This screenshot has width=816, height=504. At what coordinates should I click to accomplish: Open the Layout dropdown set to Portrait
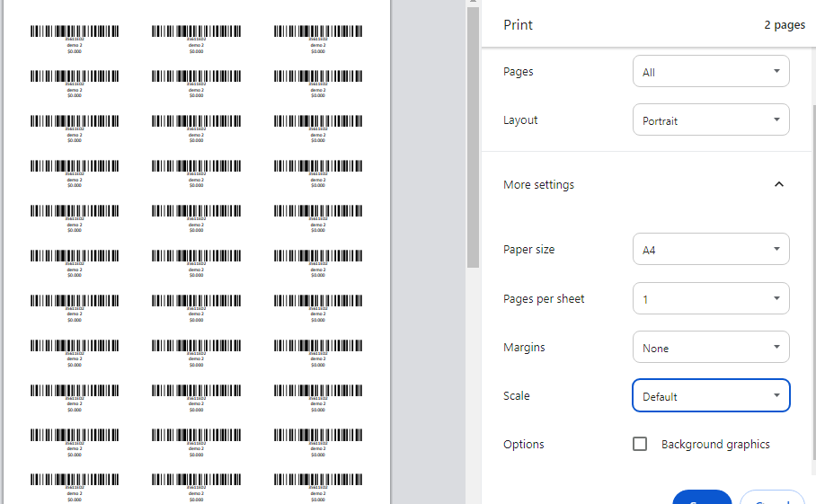coord(711,119)
